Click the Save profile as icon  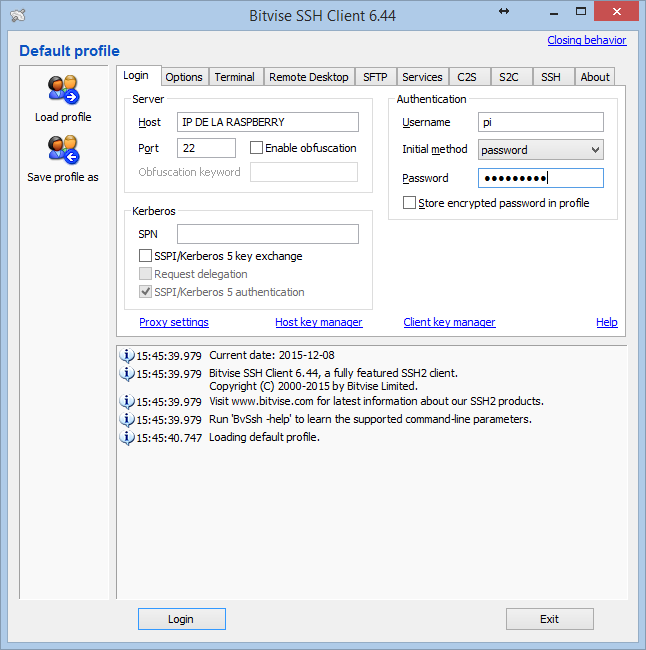pos(63,150)
